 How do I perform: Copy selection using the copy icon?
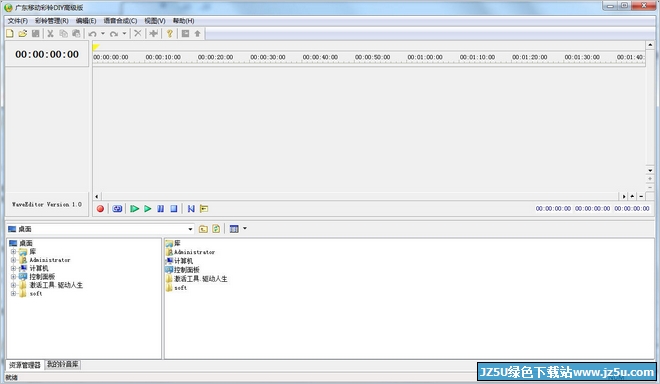[63, 34]
